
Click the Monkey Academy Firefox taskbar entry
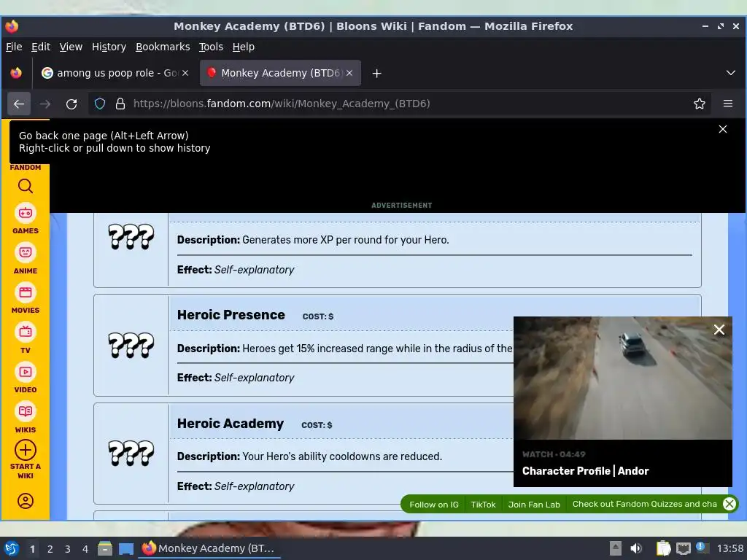tap(209, 548)
